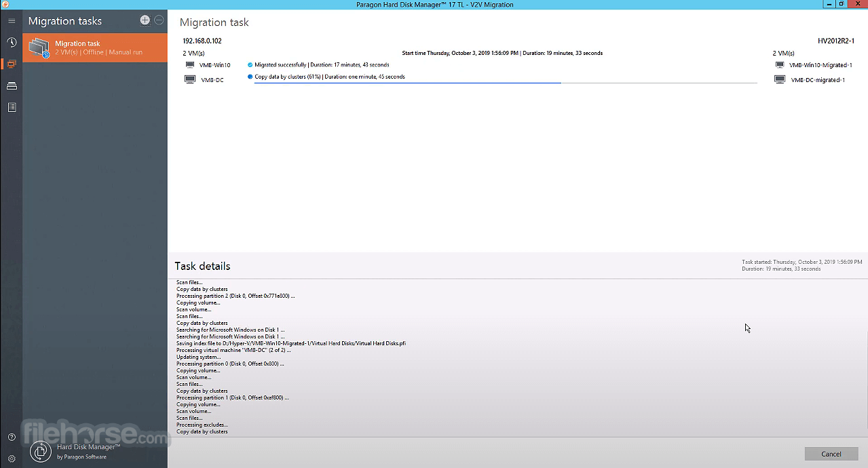Cancel the running migration
Viewport: 868px width, 468px height.
coord(831,454)
